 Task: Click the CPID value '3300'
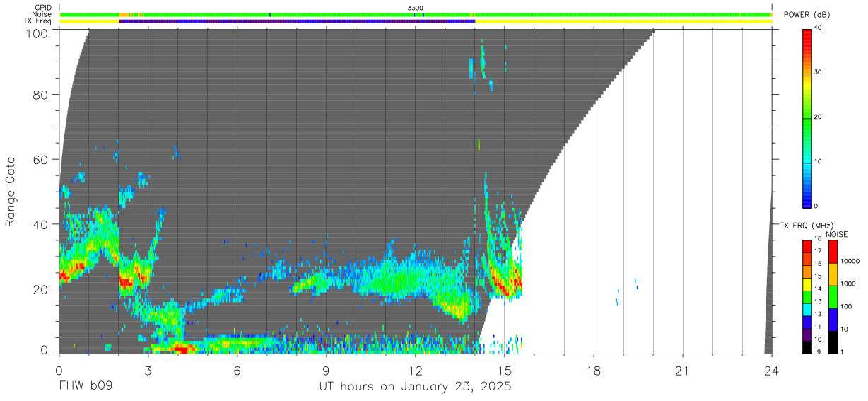click(x=416, y=7)
